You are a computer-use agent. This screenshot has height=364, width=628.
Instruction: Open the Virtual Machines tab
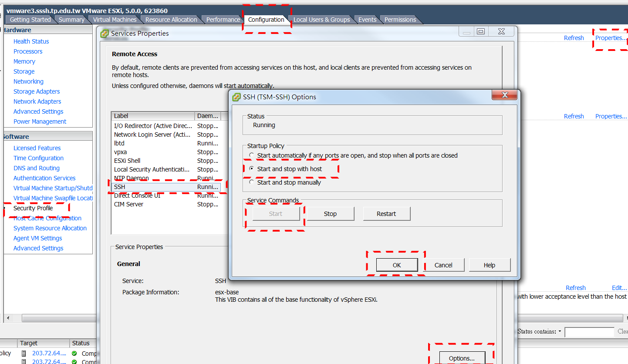coord(115,20)
